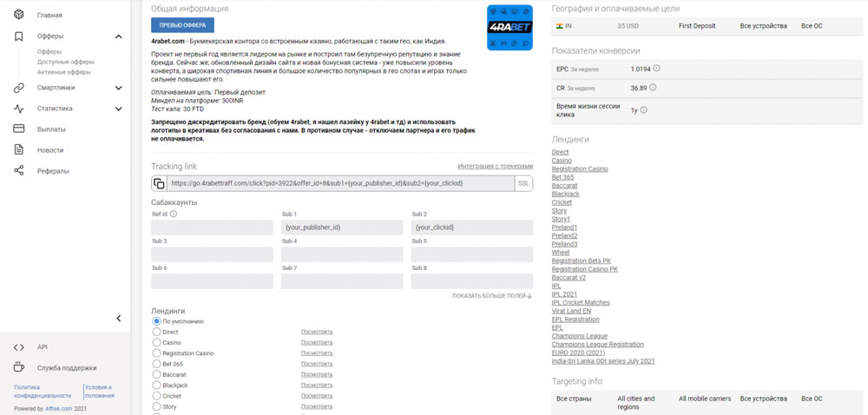Select the Story landing radio button
Screen dimensions: 868x415
[156, 406]
